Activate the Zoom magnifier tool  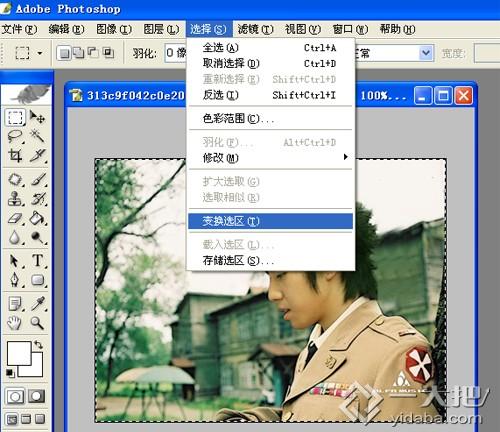coord(37,323)
